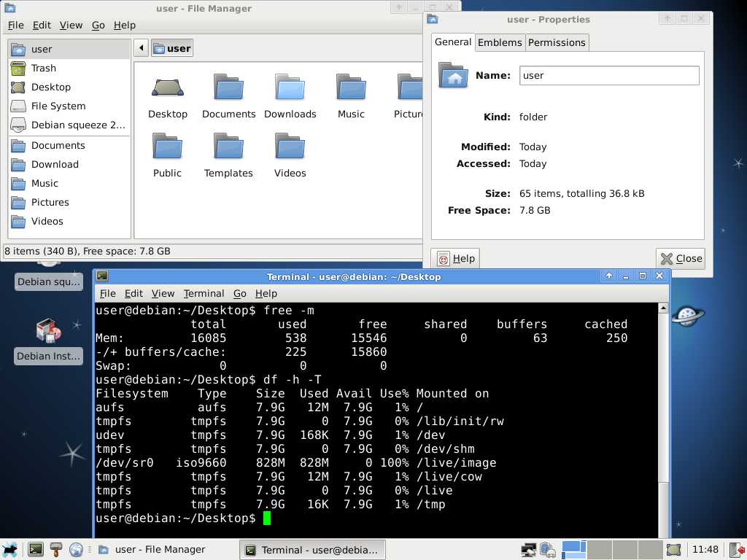Screen dimensions: 747x560
Task: Open the Xfce applications menu in the panel
Action: tap(10, 550)
